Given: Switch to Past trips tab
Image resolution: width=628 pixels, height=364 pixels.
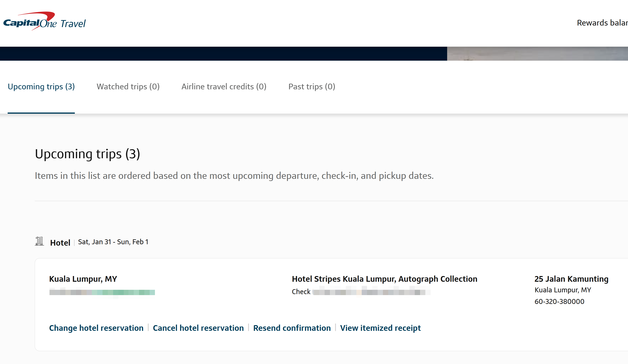Looking at the screenshot, I should [311, 86].
